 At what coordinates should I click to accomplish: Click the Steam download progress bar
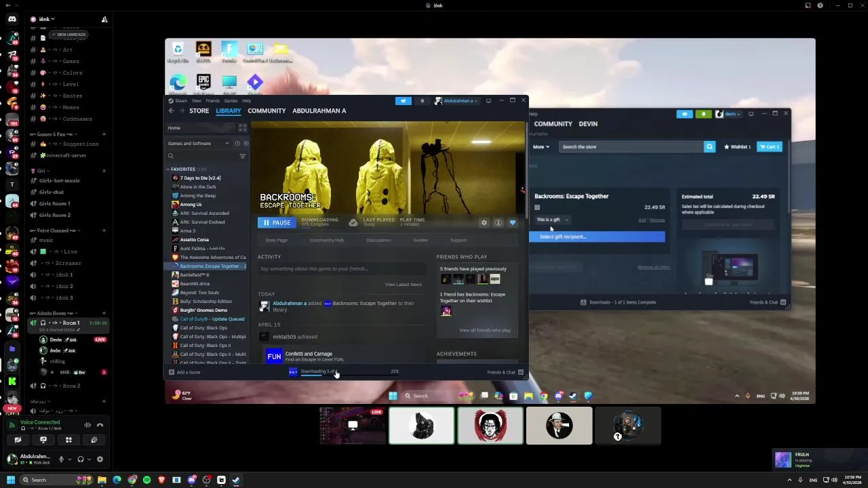click(349, 373)
